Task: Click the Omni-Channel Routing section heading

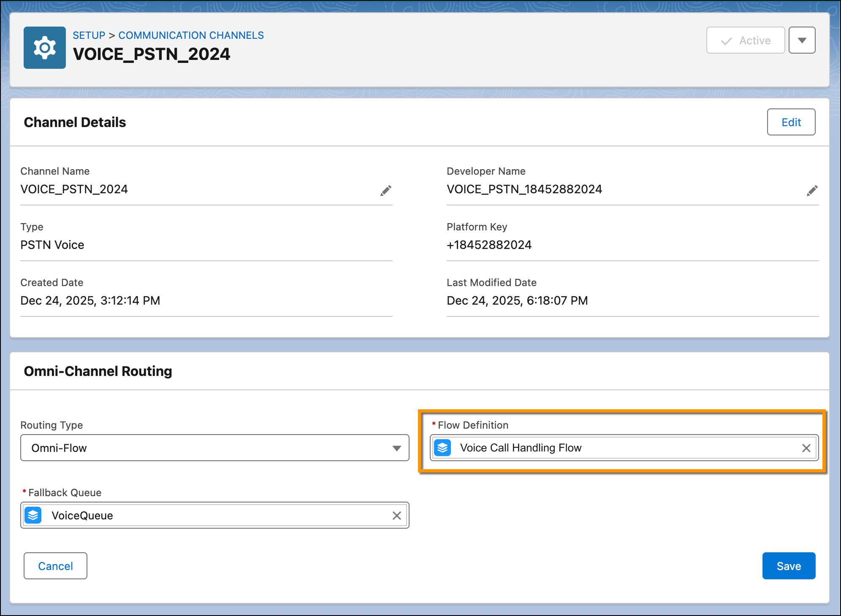Action: tap(98, 371)
